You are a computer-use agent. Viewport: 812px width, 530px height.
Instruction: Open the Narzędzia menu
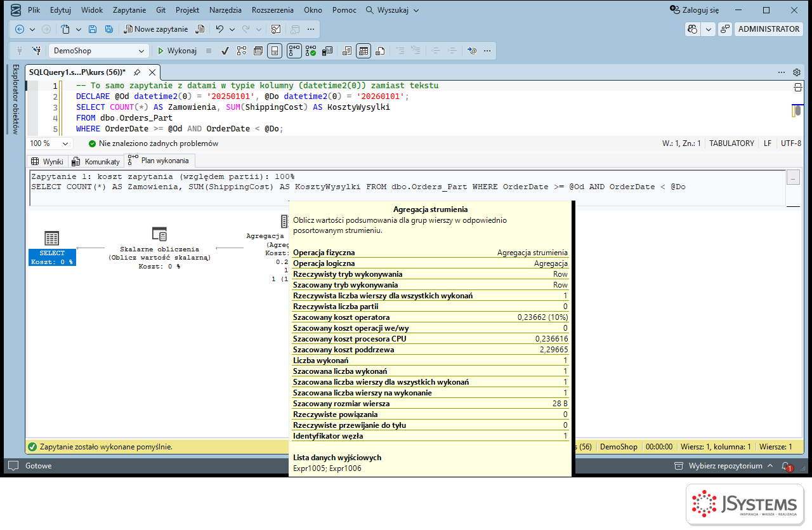click(x=225, y=10)
